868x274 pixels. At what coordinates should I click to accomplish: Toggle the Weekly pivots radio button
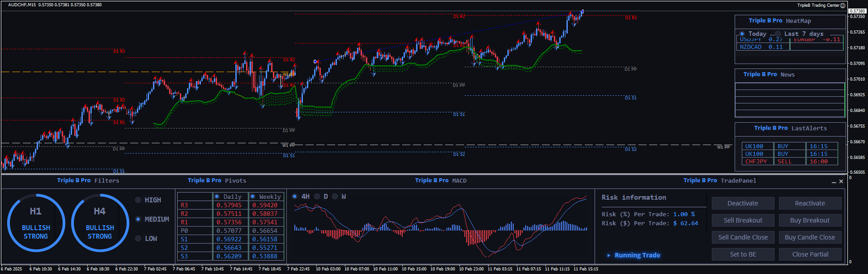point(253,197)
